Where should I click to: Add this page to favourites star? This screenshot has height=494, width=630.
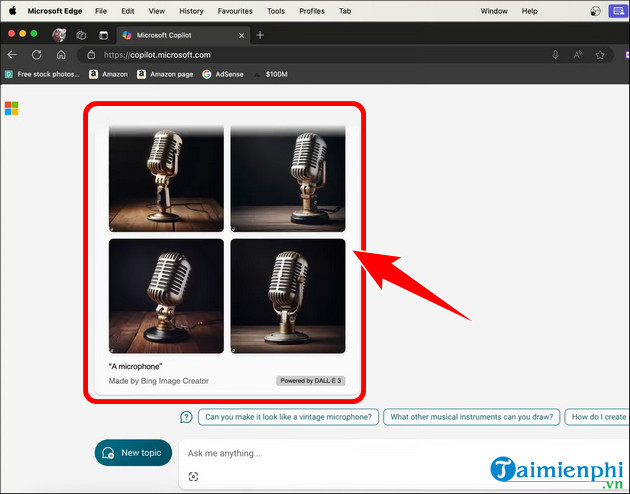(600, 55)
